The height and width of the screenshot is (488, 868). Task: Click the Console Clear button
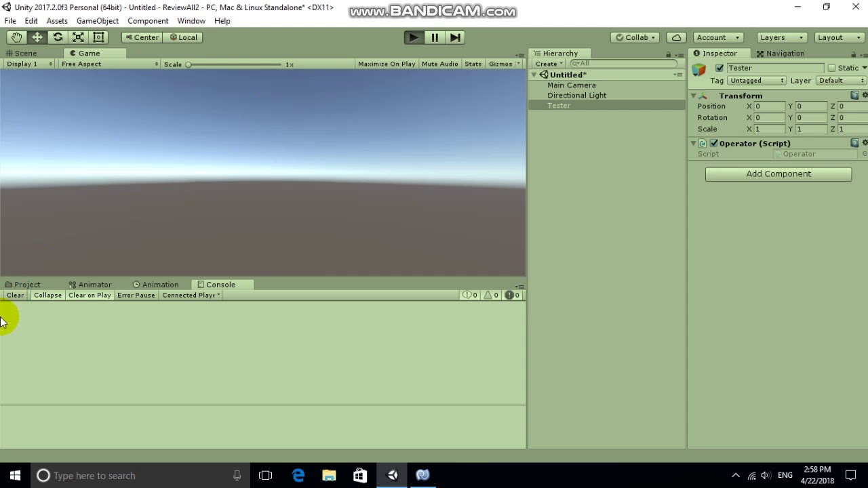pos(15,295)
